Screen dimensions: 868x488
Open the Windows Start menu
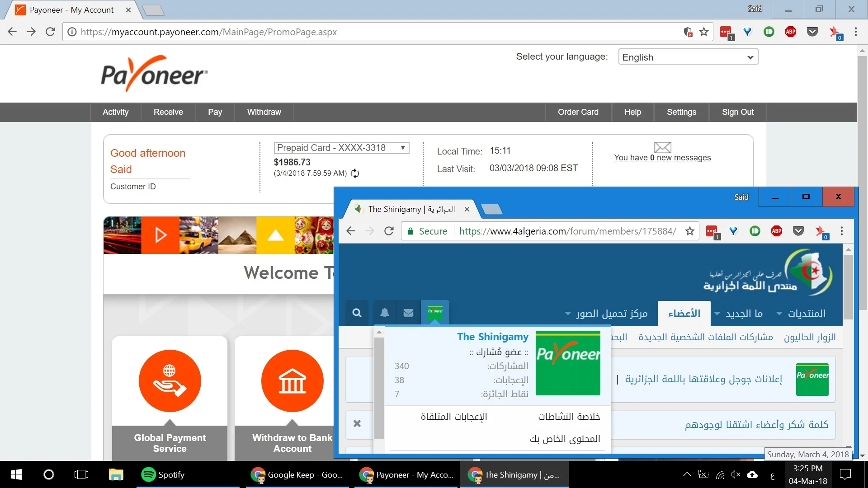16,474
